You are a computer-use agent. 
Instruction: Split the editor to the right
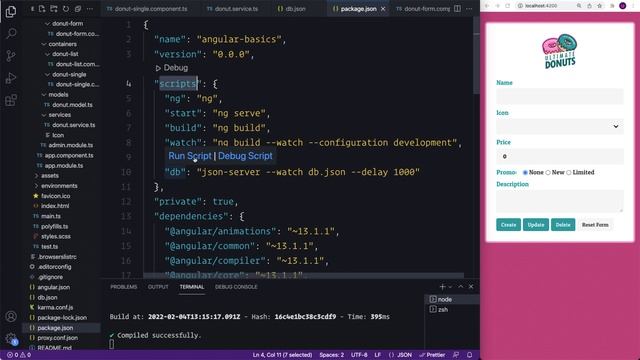(x=458, y=9)
